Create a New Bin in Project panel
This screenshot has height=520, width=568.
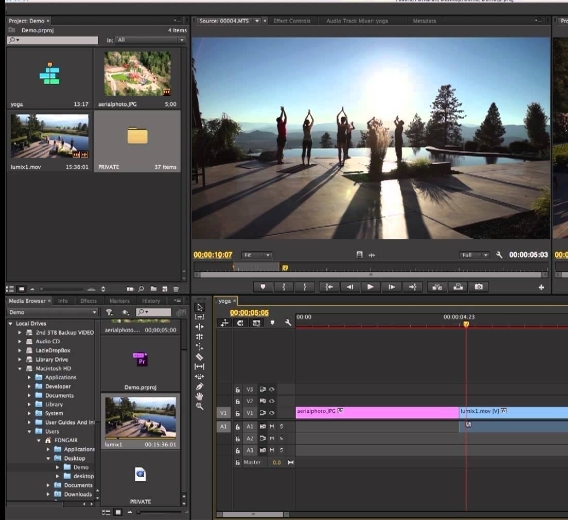coord(154,289)
